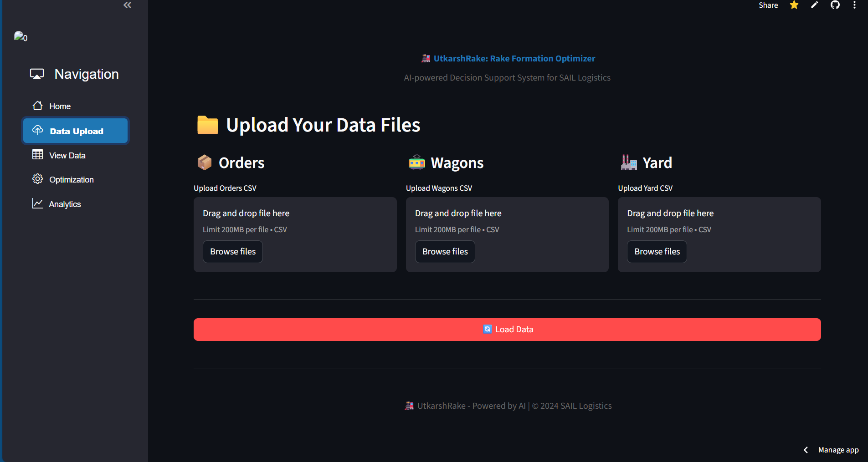Star the app with the favorite icon
This screenshot has width=868, height=462.
[794, 5]
